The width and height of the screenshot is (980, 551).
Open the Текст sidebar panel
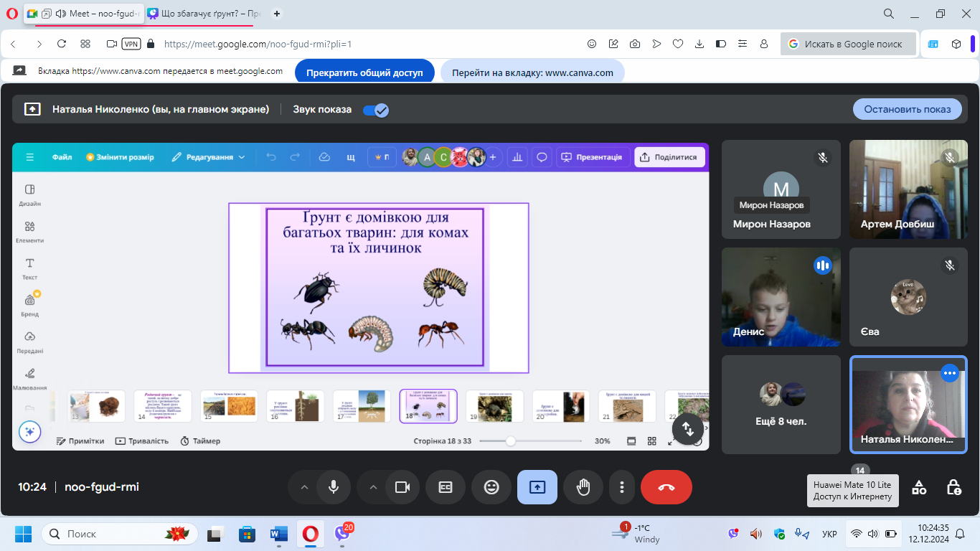(x=29, y=268)
